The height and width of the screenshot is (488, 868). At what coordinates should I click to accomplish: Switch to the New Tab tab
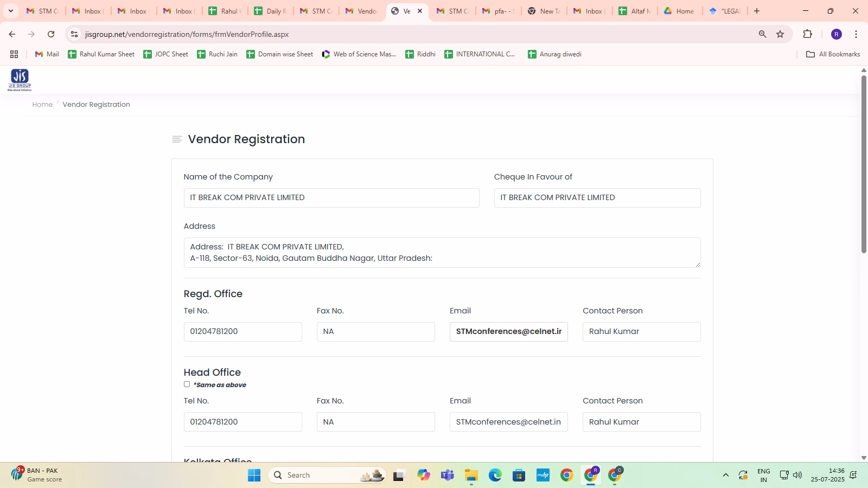pyautogui.click(x=543, y=11)
